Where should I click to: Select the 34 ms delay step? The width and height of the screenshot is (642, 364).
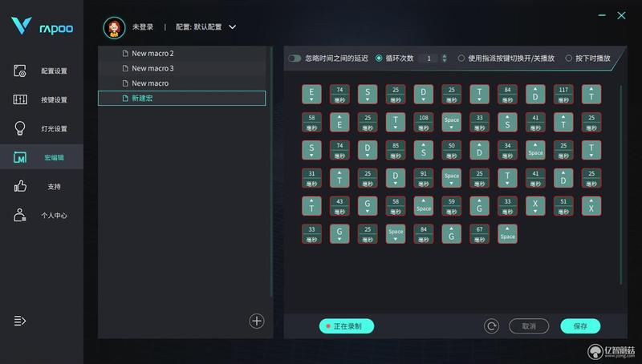point(507,150)
